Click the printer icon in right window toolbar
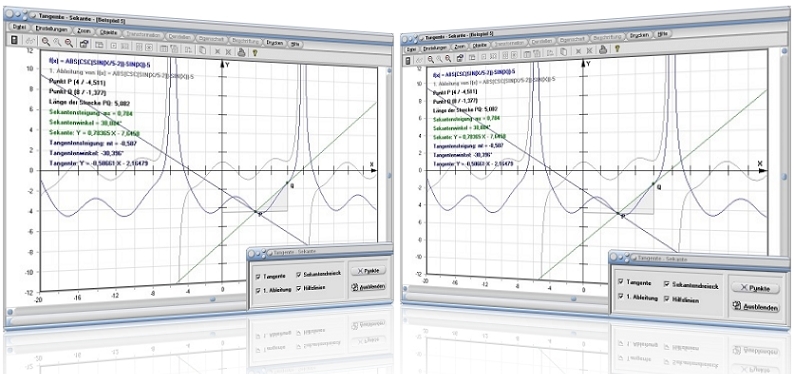794x374 pixels. click(x=603, y=49)
